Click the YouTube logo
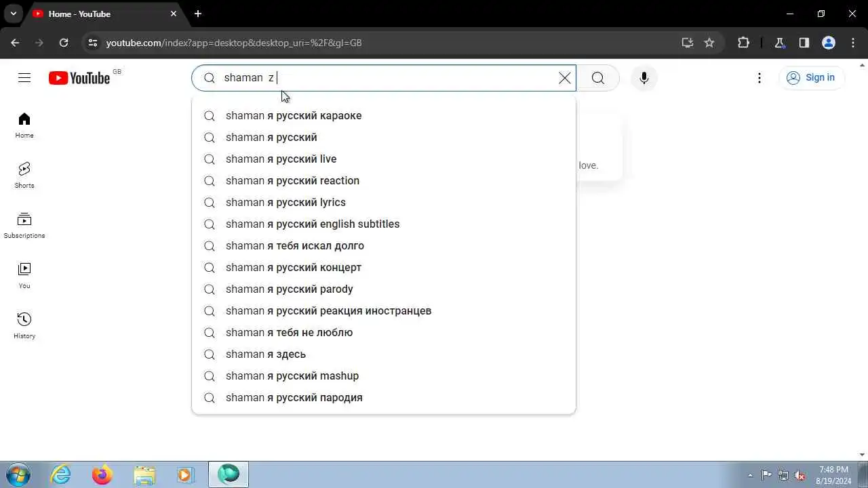 tap(79, 78)
